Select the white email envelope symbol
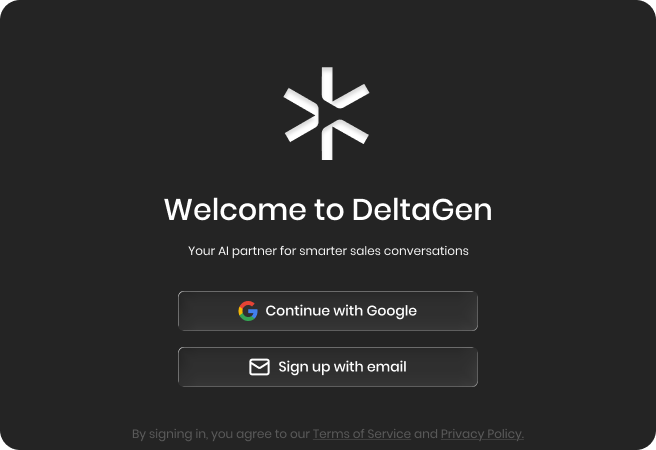Screen dimensions: 656x450 (259, 367)
